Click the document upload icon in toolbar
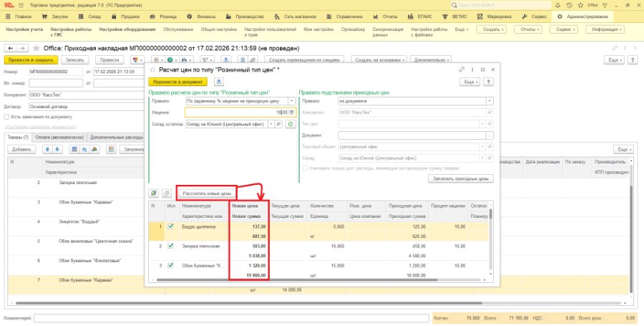The height and width of the screenshot is (326, 644). pos(225,60)
